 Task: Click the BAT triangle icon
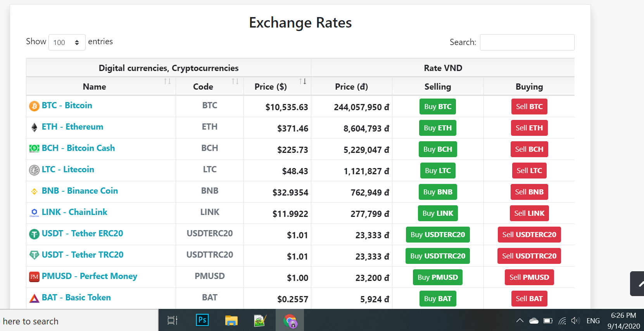pyautogui.click(x=34, y=298)
